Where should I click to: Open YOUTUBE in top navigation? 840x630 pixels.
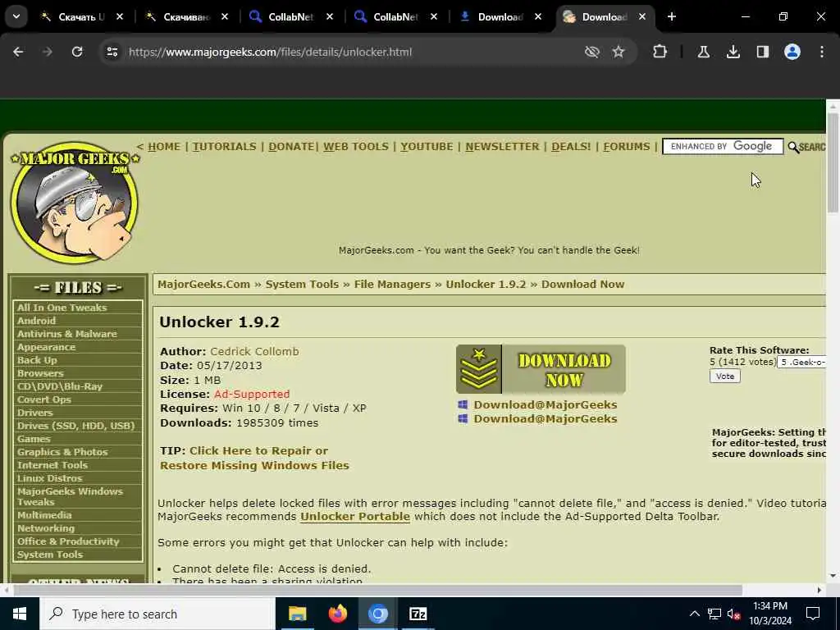(427, 146)
